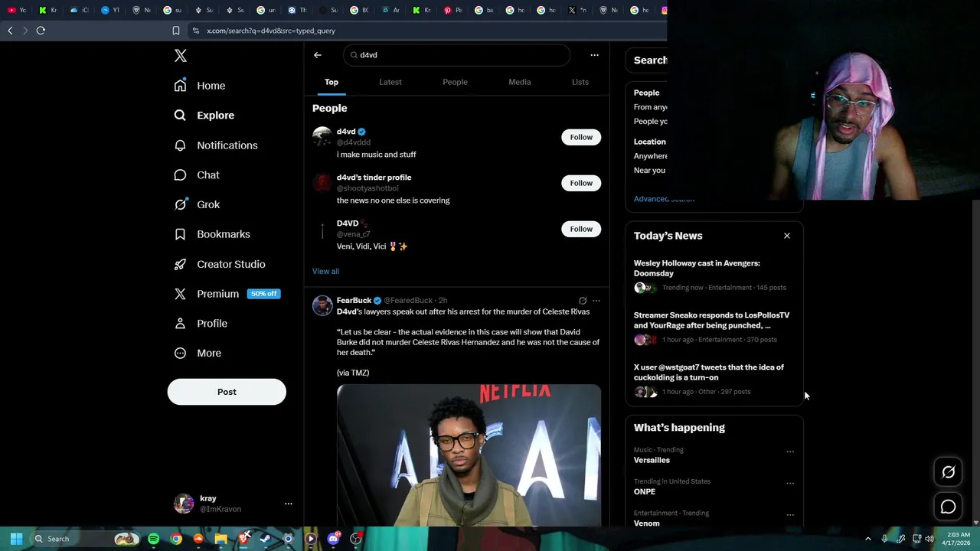Close the Today's News panel

tap(787, 236)
